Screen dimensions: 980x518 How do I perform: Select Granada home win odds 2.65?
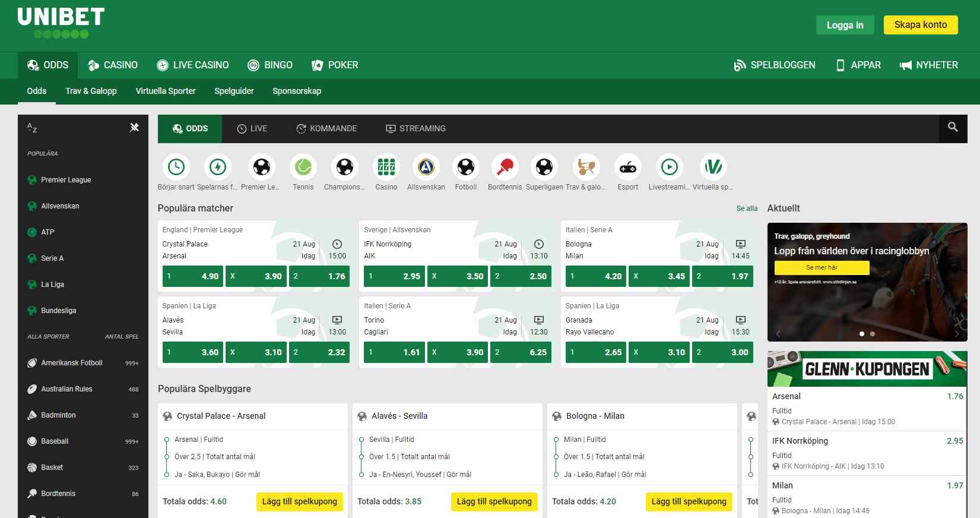coord(596,352)
